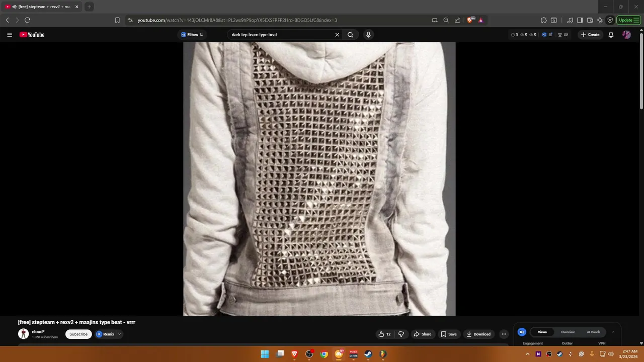Bookmark this page in address bar

tap(117, 20)
